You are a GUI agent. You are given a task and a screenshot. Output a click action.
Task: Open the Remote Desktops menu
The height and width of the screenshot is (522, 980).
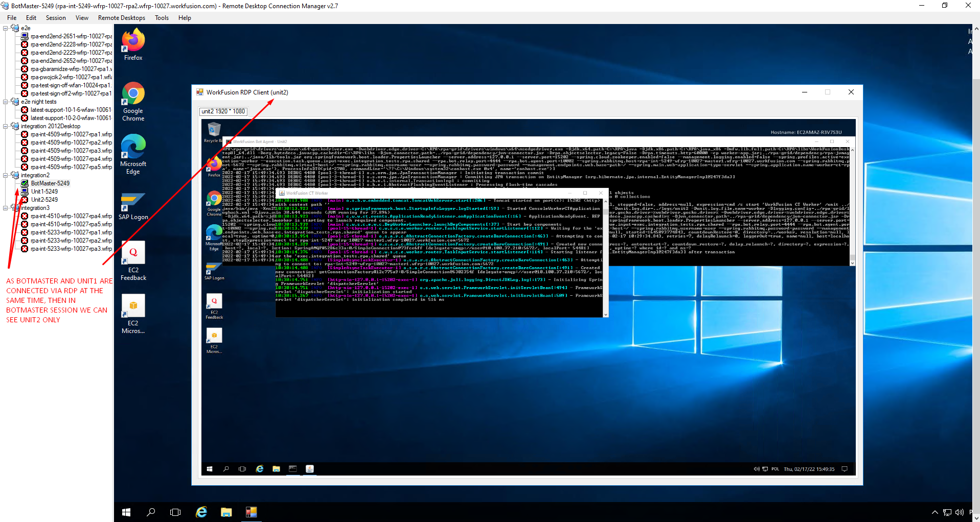tap(122, 18)
